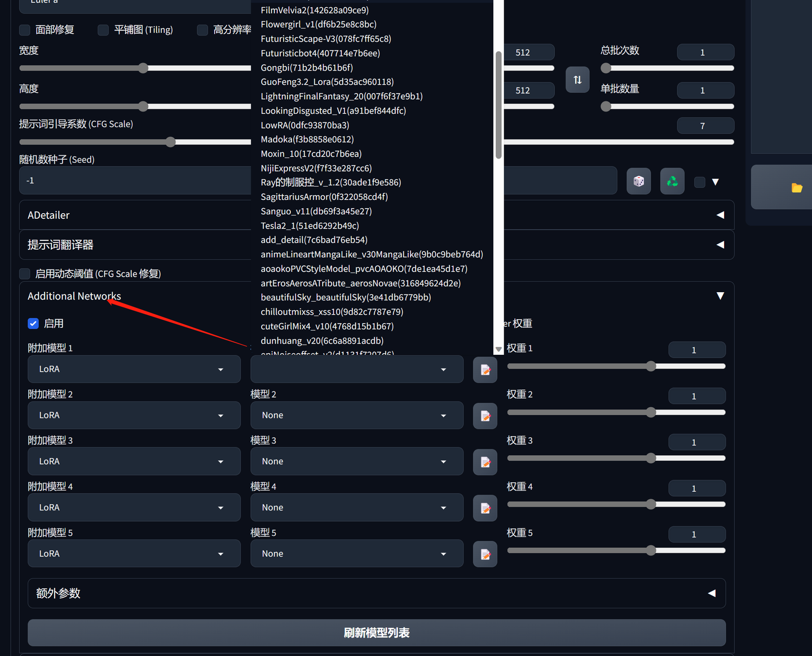The height and width of the screenshot is (656, 812).
Task: Enable 启用动态阈值 CFG Scale fix
Action: [25, 274]
